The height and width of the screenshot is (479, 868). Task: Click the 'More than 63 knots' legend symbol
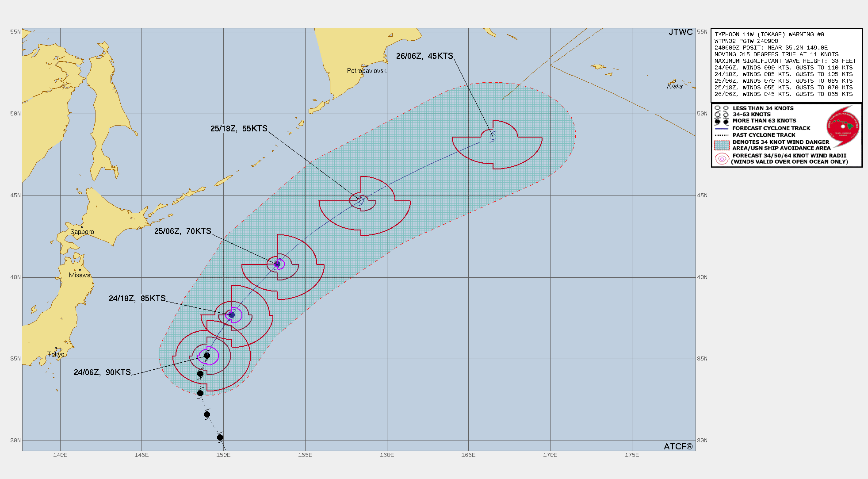(x=722, y=121)
